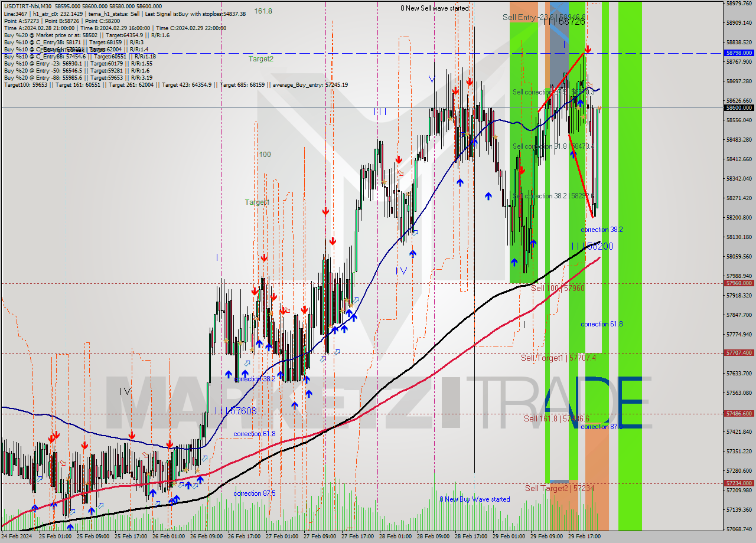The image size is (756, 543).
Task: Click the red 57486.600 price tag
Action: click(x=739, y=413)
